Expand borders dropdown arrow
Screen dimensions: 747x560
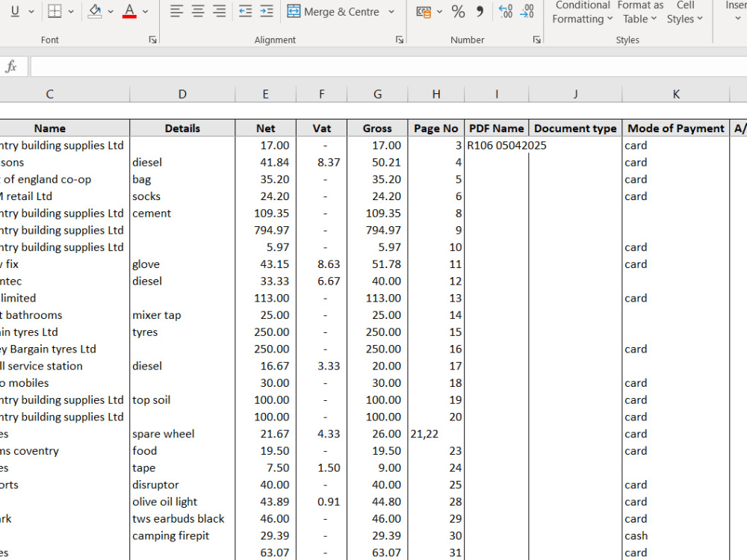[71, 11]
